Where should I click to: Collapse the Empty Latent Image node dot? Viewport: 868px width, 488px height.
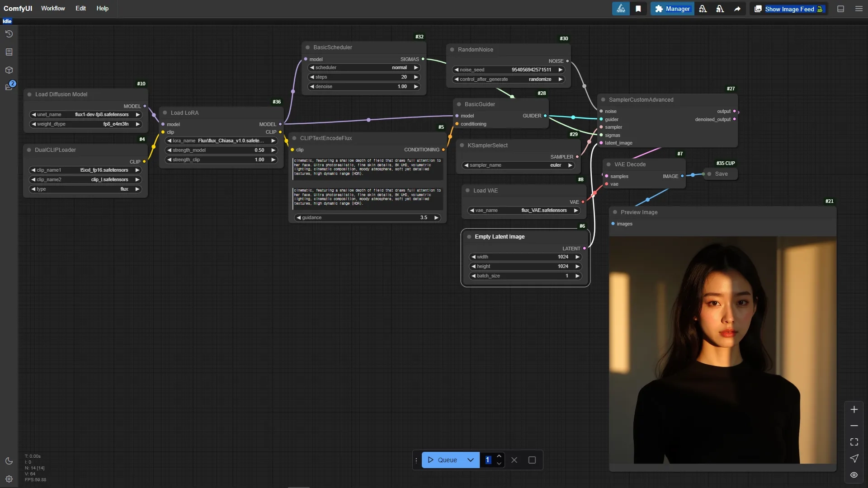point(469,237)
